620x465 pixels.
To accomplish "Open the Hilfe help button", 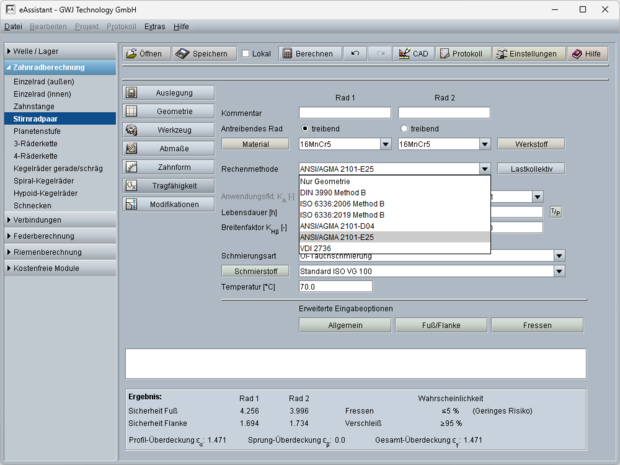I will pyautogui.click(x=587, y=53).
